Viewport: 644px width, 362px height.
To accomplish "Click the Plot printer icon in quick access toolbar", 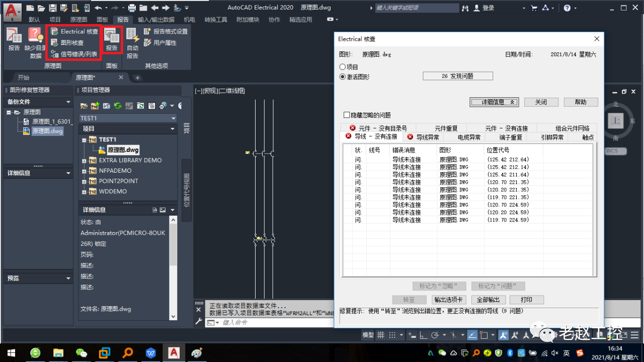I will point(132,8).
